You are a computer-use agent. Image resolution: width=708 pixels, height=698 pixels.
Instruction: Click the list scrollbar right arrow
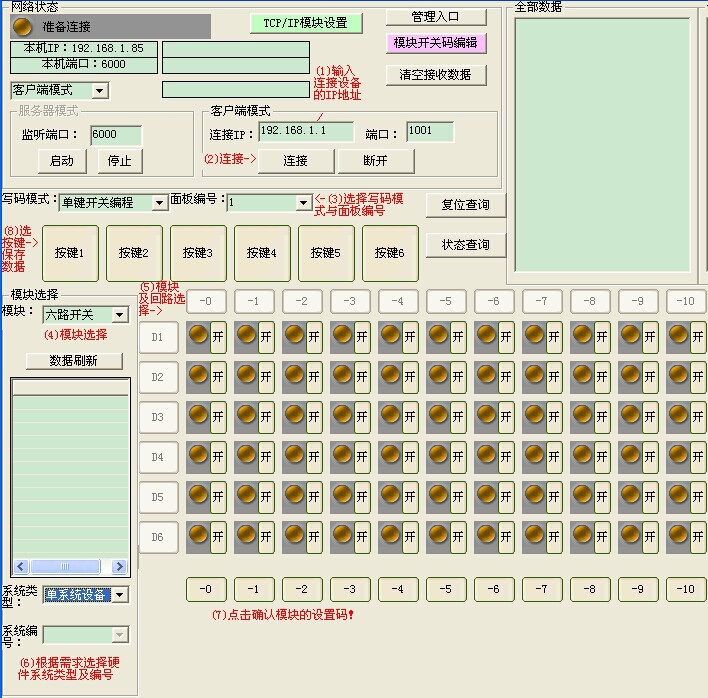coord(120,566)
